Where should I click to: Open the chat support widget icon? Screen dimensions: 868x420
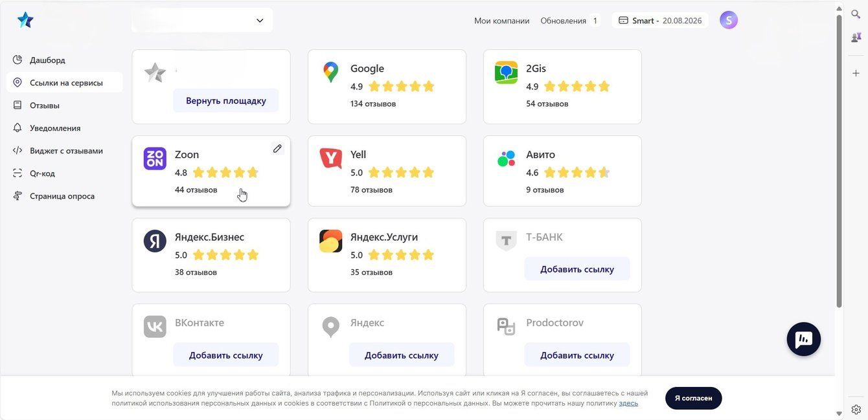803,339
